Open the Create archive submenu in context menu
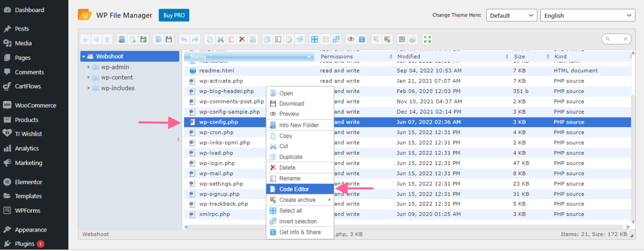 tap(300, 200)
